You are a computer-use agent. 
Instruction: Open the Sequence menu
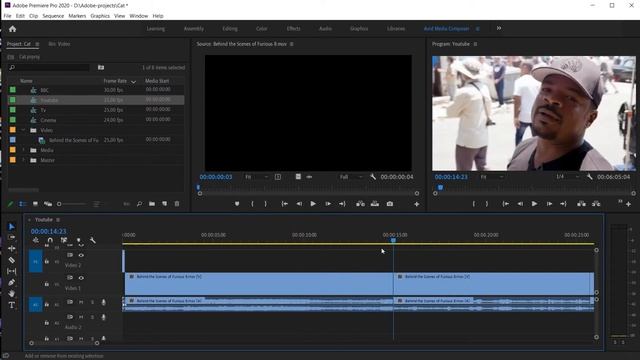pyautogui.click(x=53, y=16)
